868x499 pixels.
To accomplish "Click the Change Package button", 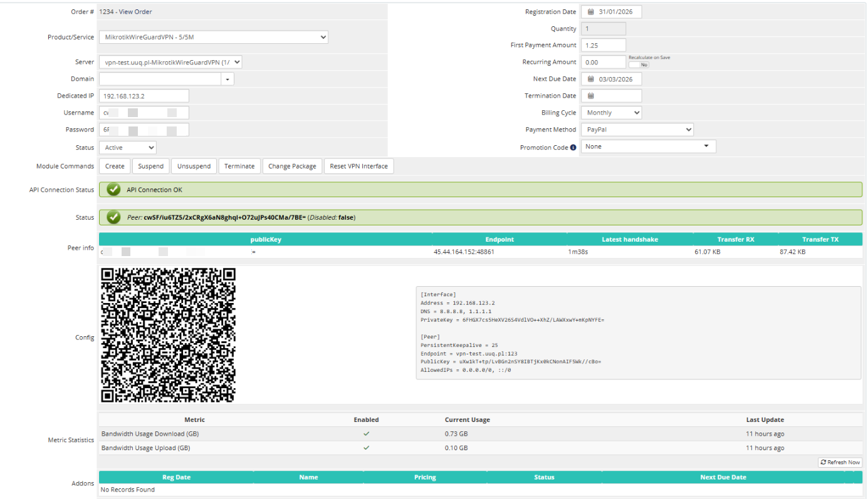I will click(291, 166).
